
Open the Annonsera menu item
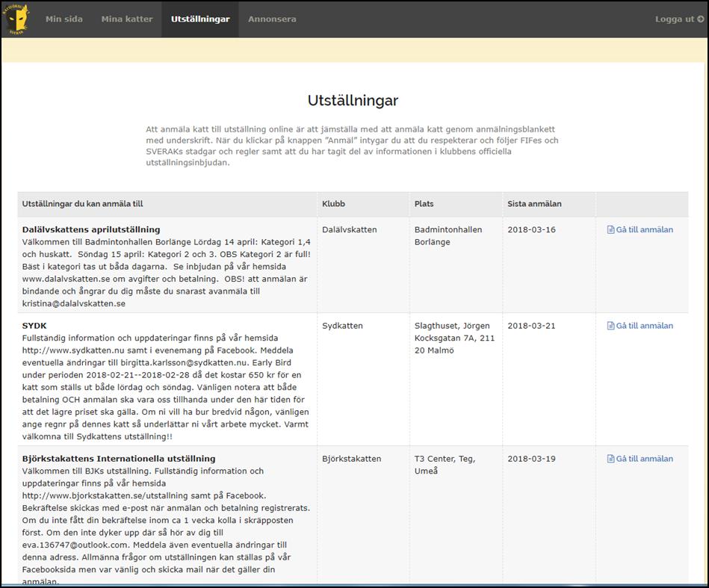[x=272, y=19]
